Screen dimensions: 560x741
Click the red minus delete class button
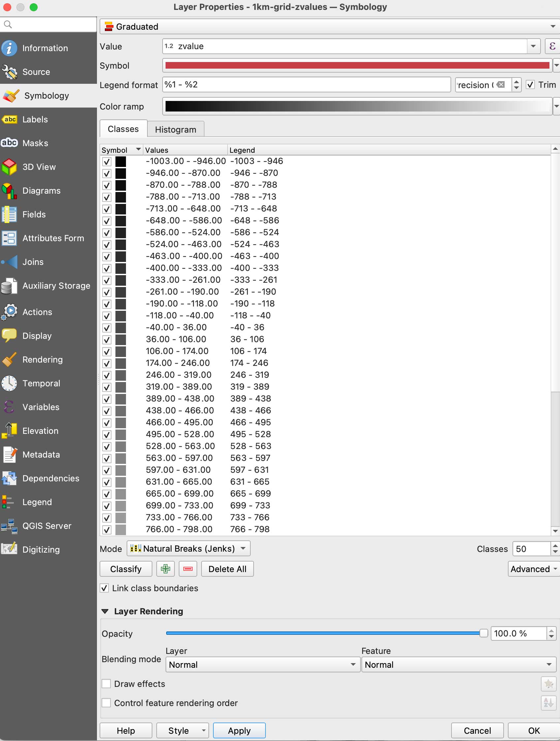coord(188,569)
